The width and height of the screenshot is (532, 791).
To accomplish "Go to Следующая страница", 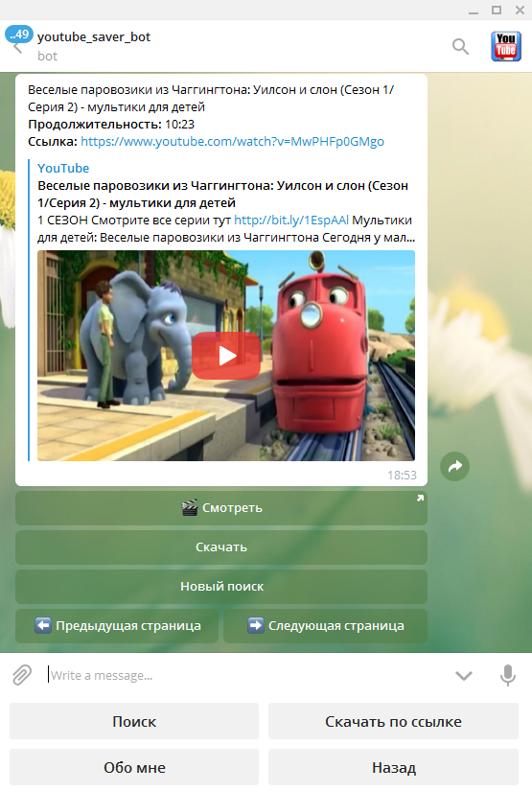I will [x=325, y=626].
